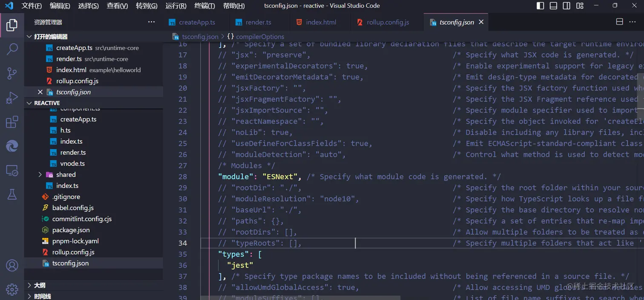Open the Run and Debug view
This screenshot has height=300, width=644.
coord(12,98)
